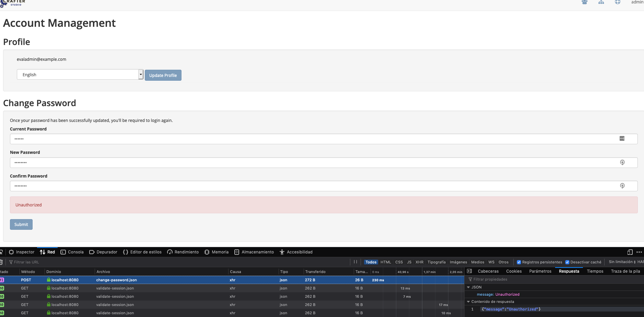This screenshot has height=317, width=644.
Task: Select XHR network filter
Action: pos(419,262)
